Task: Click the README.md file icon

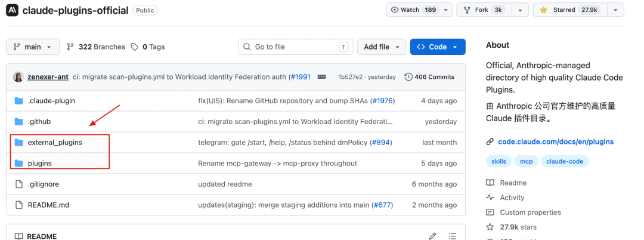Action: 19,205
